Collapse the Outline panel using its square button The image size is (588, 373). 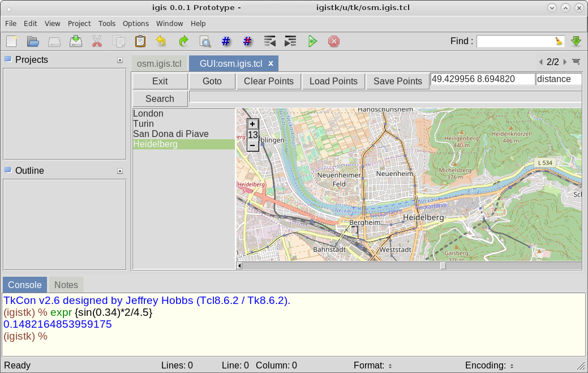tap(120, 171)
